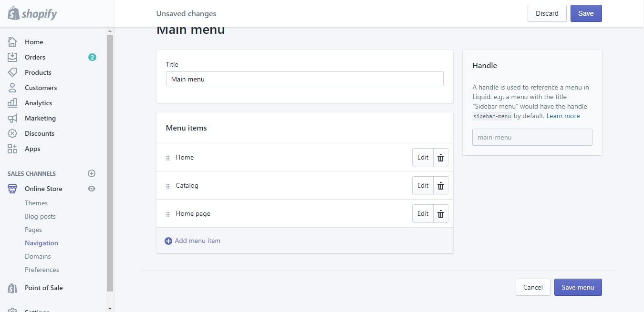Click the Save menu button
The image size is (644, 312).
pos(578,287)
